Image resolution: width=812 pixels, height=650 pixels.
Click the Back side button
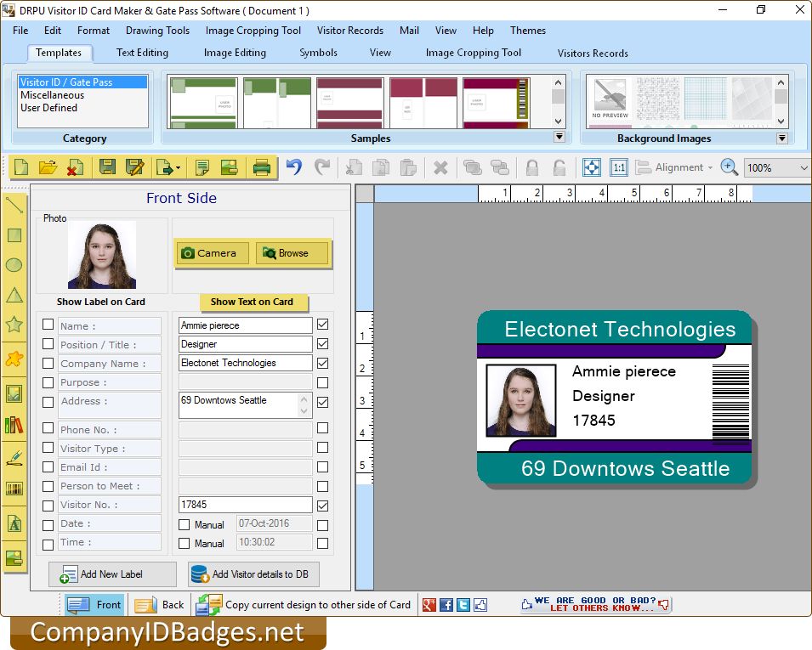(160, 605)
